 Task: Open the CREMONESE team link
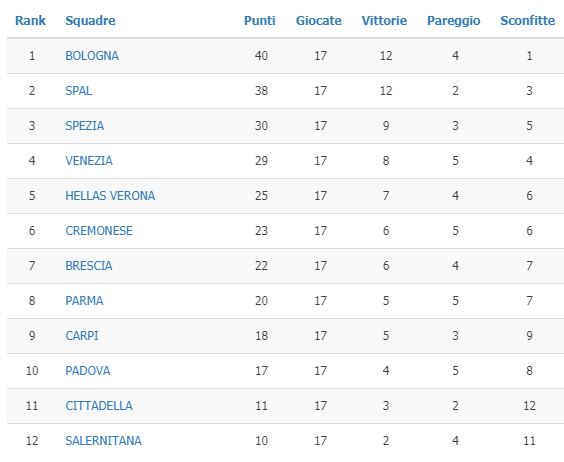[x=99, y=231]
